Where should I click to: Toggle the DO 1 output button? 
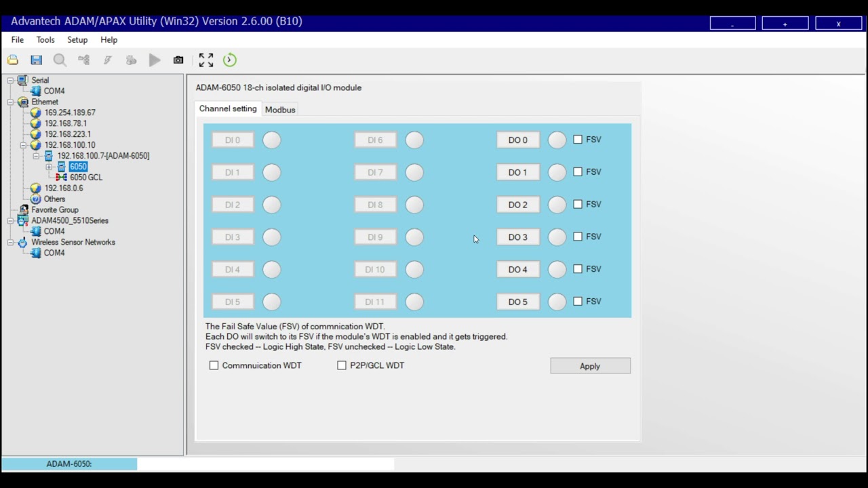click(x=518, y=172)
